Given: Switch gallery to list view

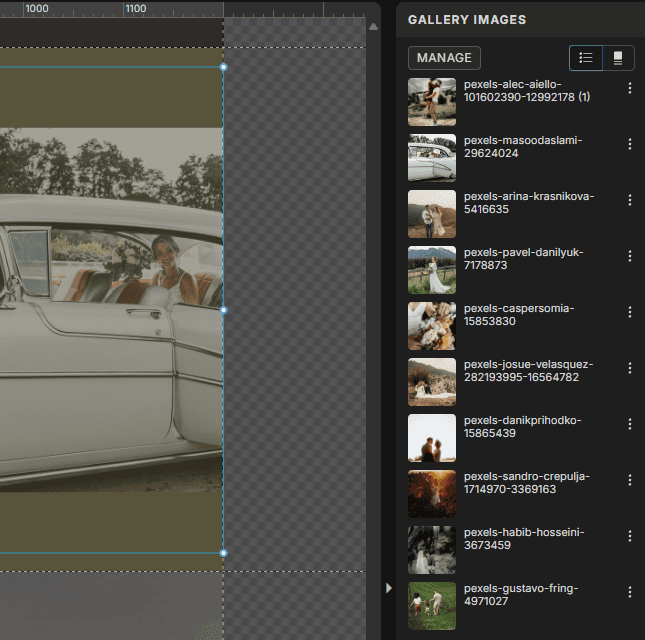Looking at the screenshot, I should (586, 58).
